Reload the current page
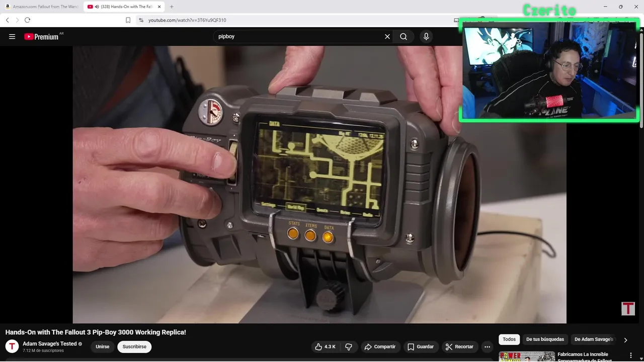The height and width of the screenshot is (362, 644). tap(27, 20)
